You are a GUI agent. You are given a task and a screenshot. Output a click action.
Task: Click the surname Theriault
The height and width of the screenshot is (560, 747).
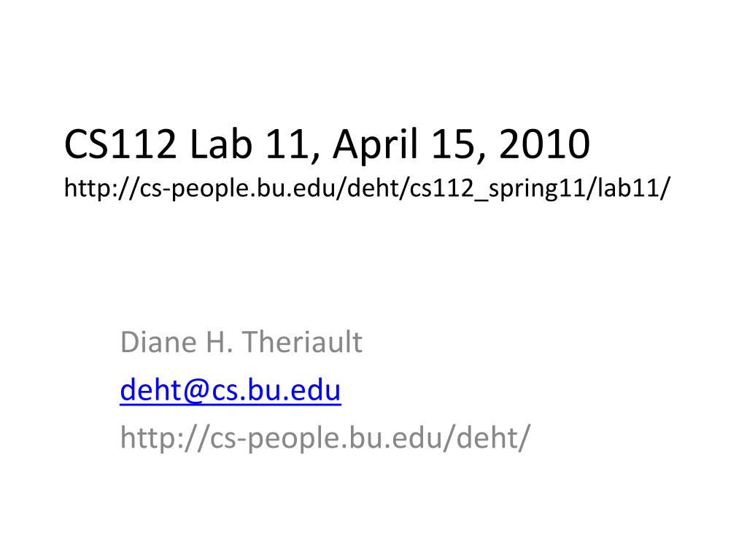(x=302, y=342)
